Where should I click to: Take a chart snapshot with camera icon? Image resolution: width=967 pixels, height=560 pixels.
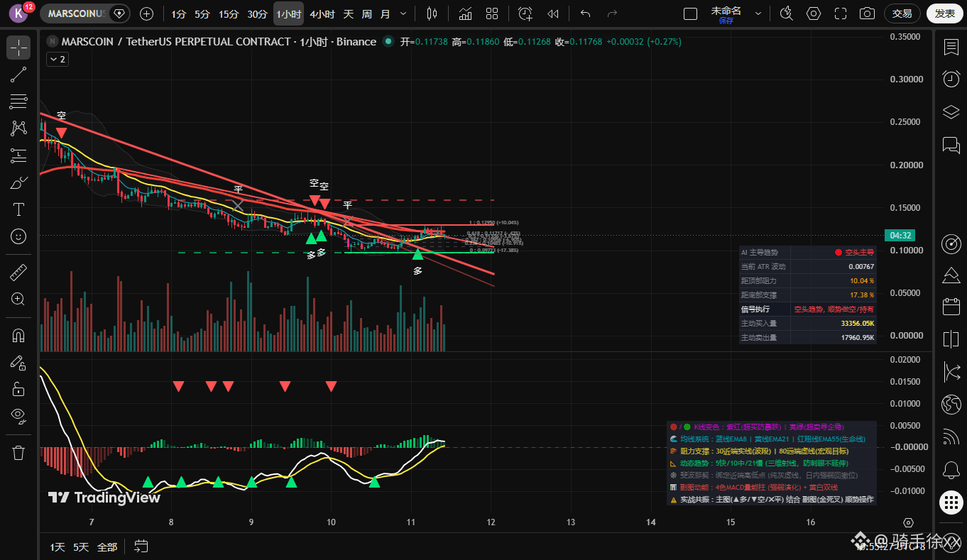[867, 13]
